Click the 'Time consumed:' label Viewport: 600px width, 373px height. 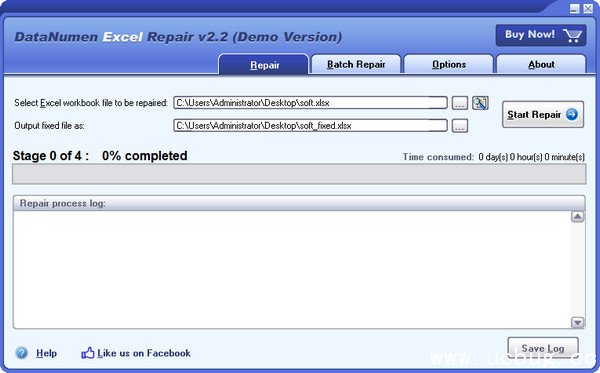(x=438, y=157)
